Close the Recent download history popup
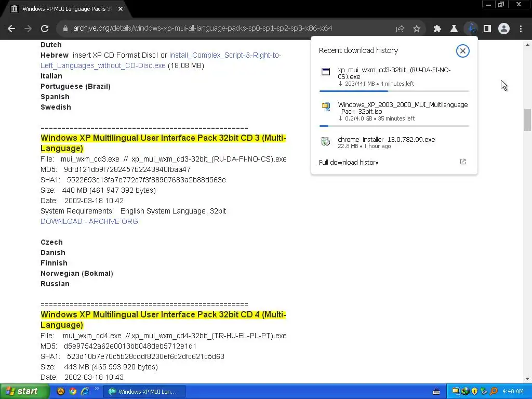Viewport: 532px width, 399px height. pos(462,51)
